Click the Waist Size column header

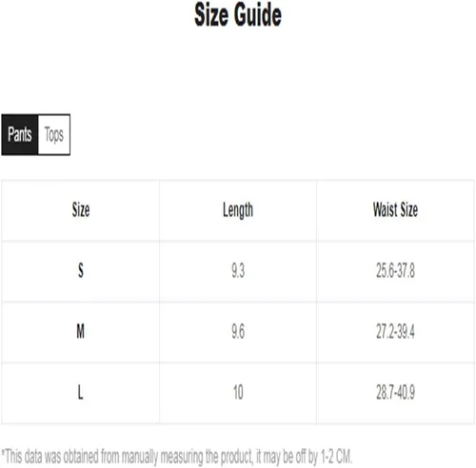[395, 210]
